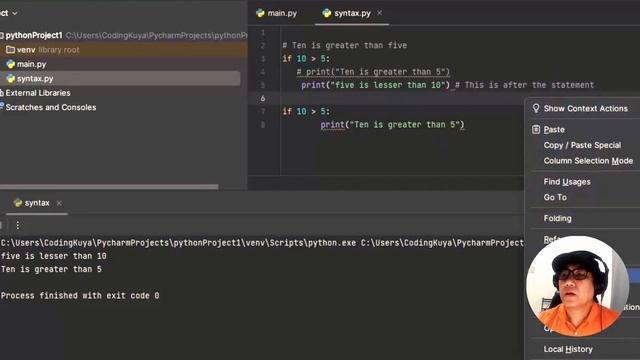Choose Paste from the context menu

click(x=554, y=130)
